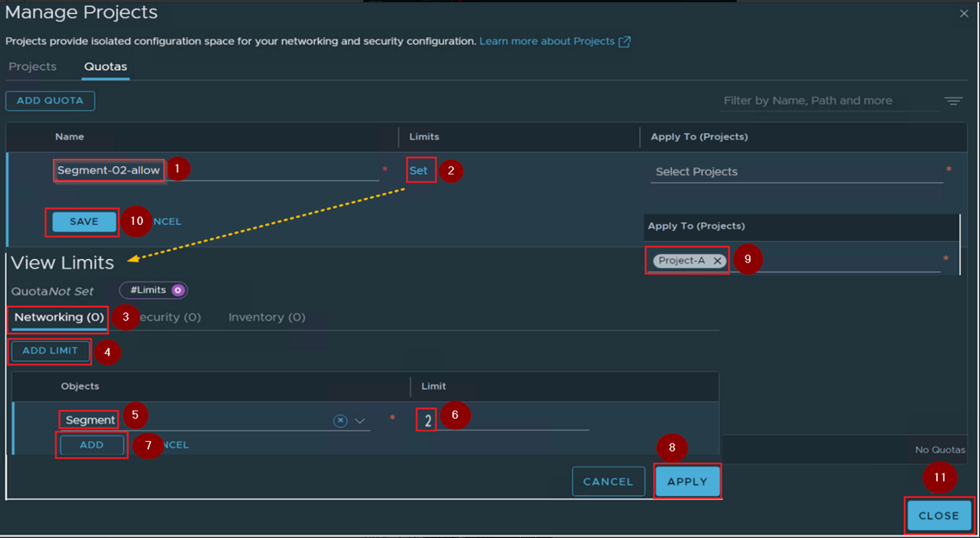Viewport: 980px width, 538px height.
Task: Switch to the Inventory (0) tab
Action: click(x=267, y=317)
